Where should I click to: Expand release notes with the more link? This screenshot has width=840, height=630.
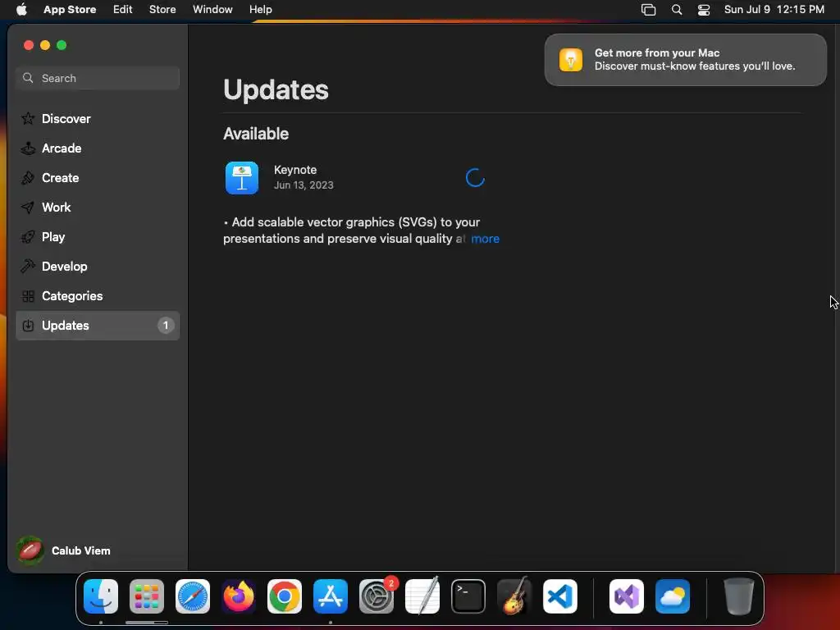[485, 239]
